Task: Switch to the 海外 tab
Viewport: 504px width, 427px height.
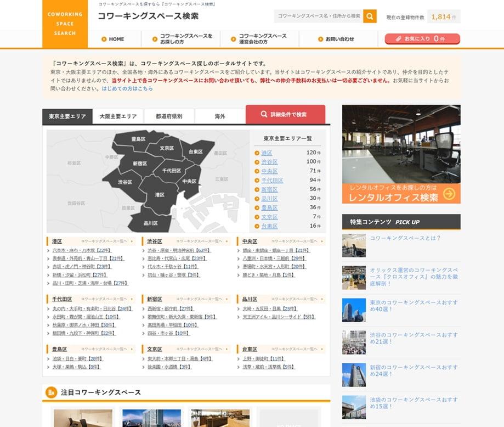Action: point(219,116)
